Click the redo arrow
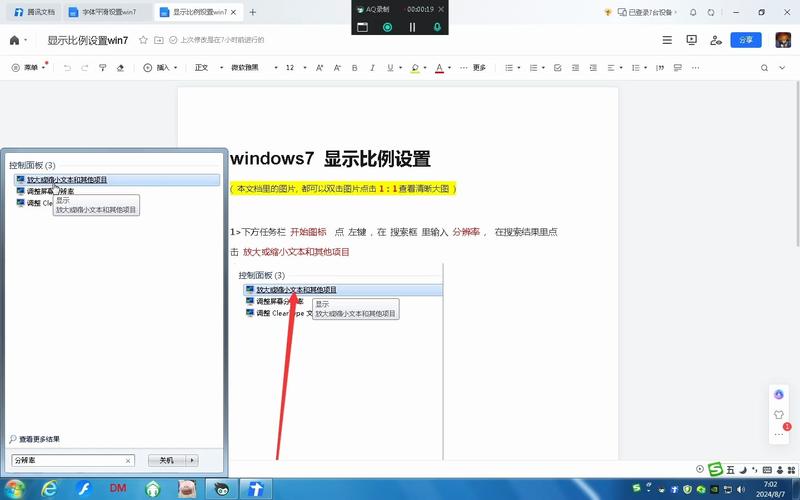The height and width of the screenshot is (500, 800). coord(85,67)
